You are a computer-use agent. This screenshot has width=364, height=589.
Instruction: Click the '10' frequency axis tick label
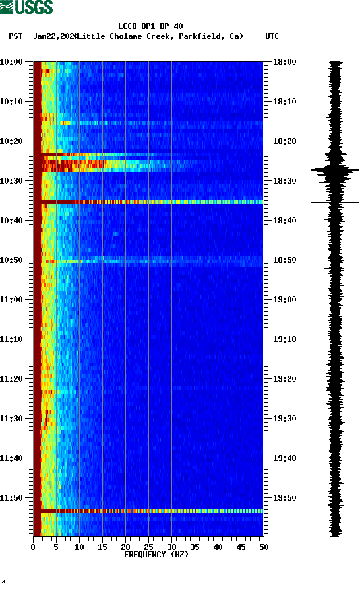(x=79, y=547)
